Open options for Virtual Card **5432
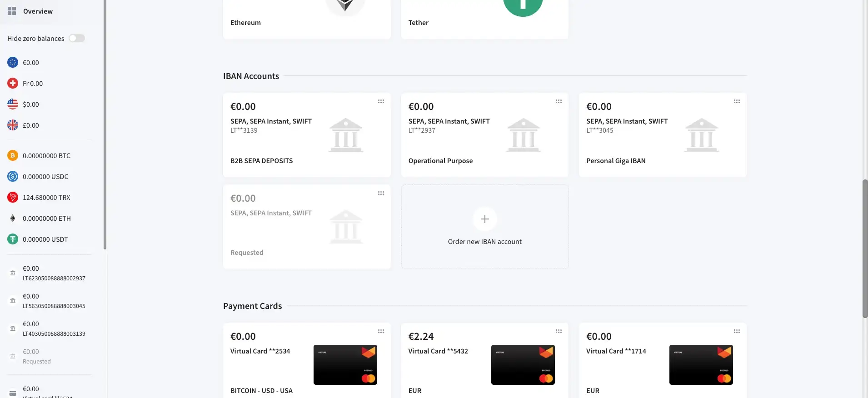Screen dimensions: 868x398 click(x=559, y=331)
